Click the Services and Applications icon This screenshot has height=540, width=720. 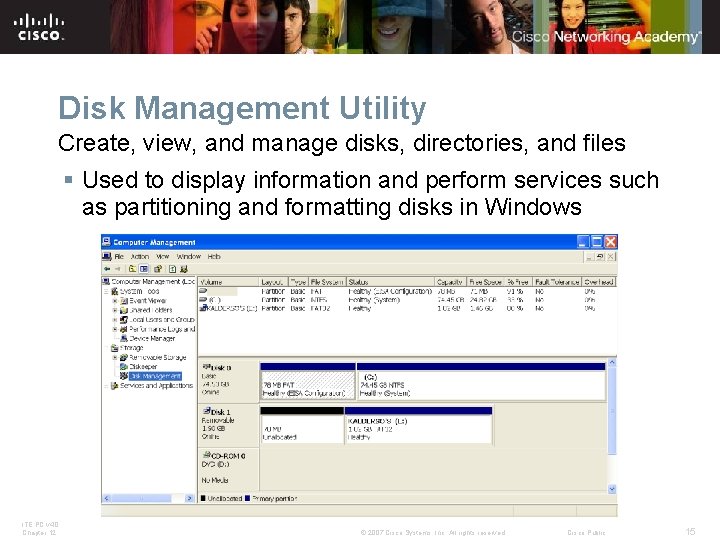(x=115, y=386)
